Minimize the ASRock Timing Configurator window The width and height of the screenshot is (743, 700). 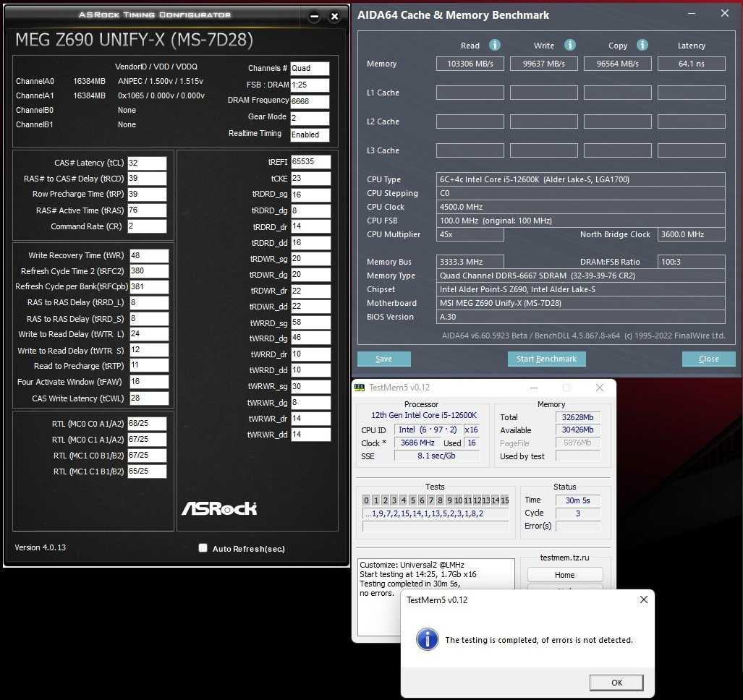click(313, 16)
